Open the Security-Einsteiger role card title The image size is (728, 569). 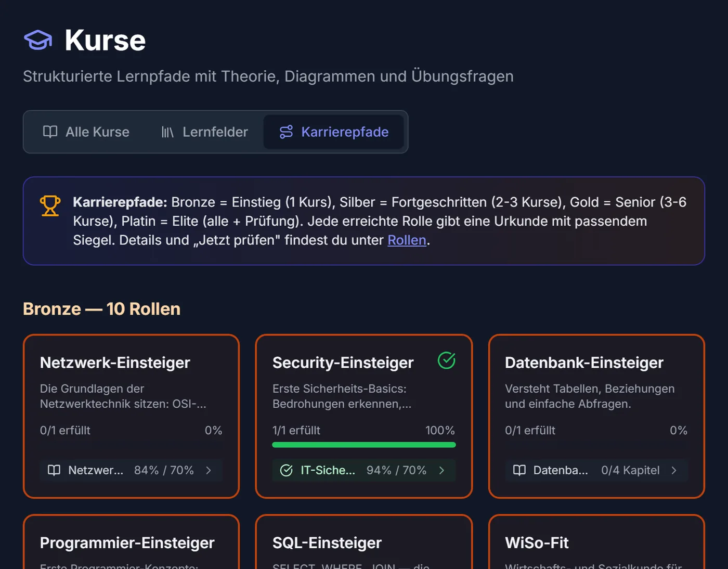pos(343,363)
